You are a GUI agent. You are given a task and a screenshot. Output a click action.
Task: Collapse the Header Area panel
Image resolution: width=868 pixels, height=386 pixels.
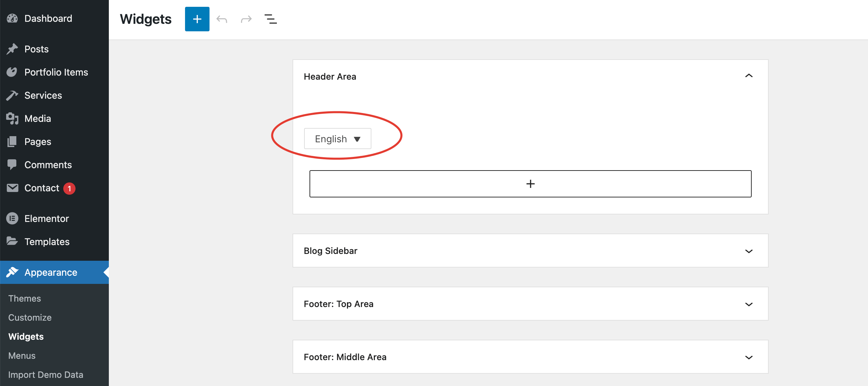point(749,76)
